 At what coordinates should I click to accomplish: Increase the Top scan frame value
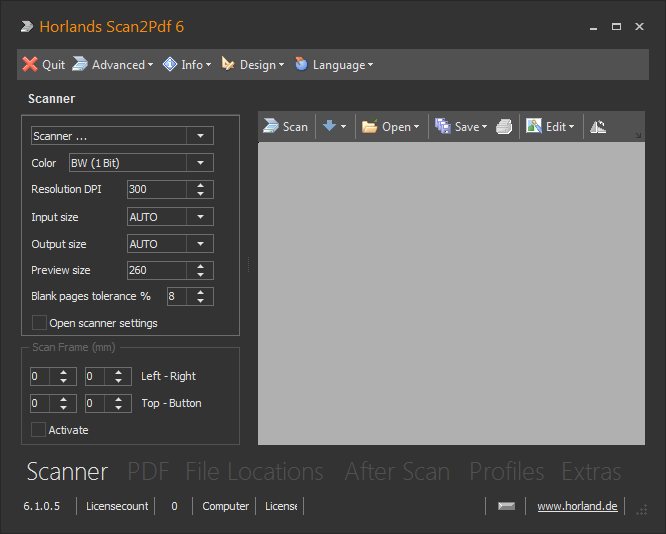pyautogui.click(x=63, y=399)
